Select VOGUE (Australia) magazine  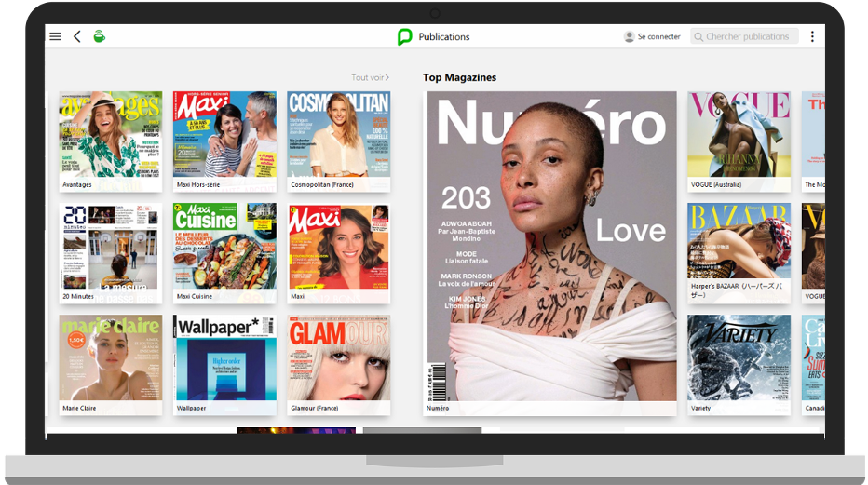[739, 134]
